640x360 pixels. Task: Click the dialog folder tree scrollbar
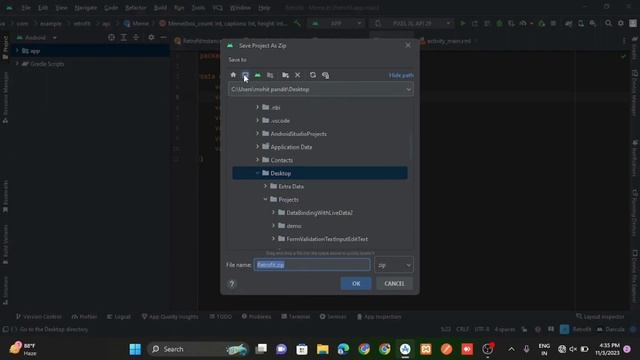click(410, 148)
